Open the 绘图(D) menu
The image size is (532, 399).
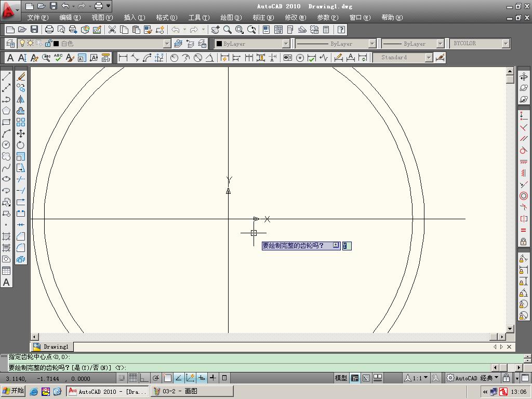(x=231, y=18)
